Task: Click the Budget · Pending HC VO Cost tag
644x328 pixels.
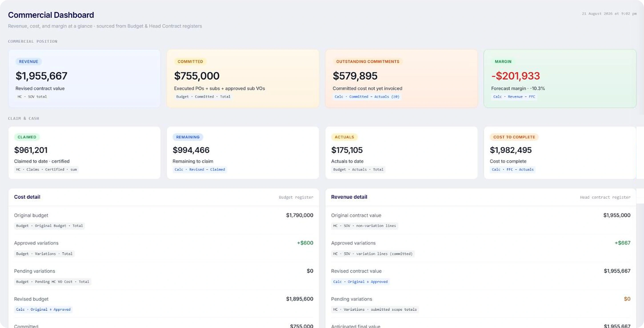Action: tap(53, 282)
